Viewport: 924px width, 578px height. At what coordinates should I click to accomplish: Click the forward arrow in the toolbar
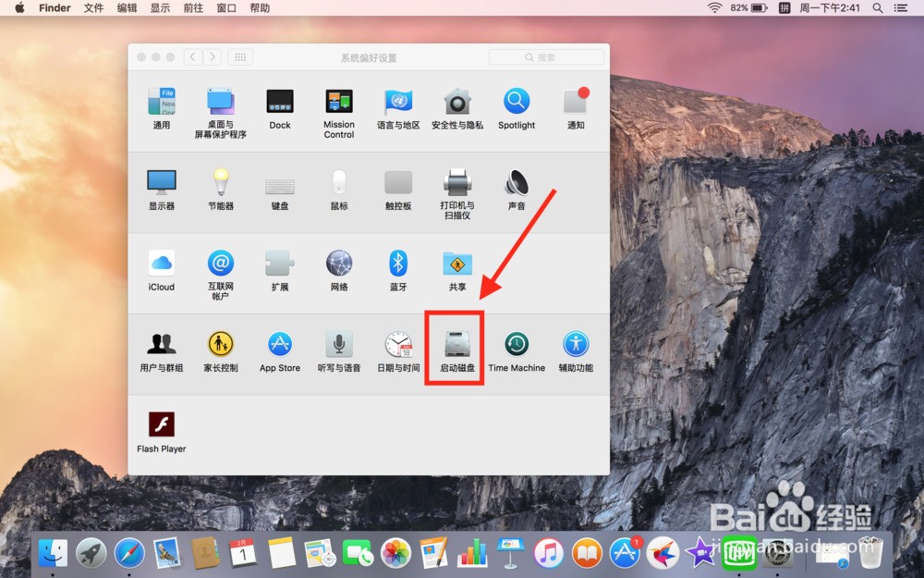click(x=213, y=57)
